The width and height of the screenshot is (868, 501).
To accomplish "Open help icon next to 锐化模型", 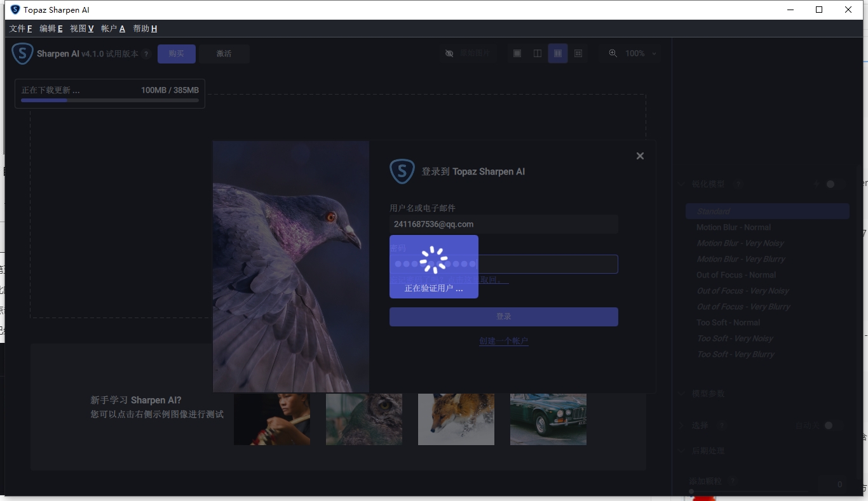I will tap(738, 184).
